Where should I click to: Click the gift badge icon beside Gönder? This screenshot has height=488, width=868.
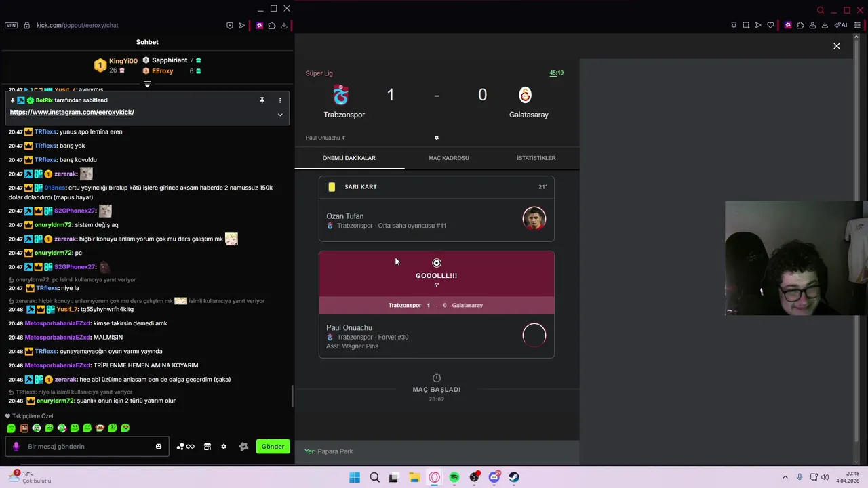pyautogui.click(x=243, y=447)
